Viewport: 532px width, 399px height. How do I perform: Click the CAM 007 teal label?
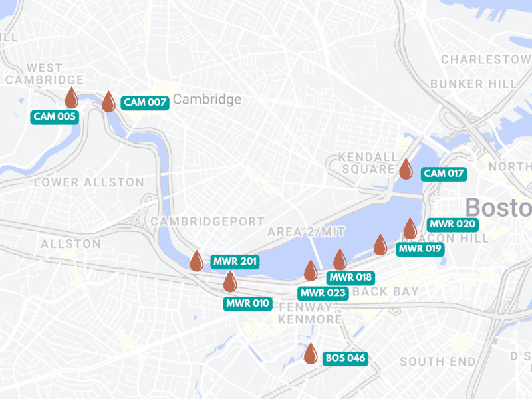[x=145, y=102]
